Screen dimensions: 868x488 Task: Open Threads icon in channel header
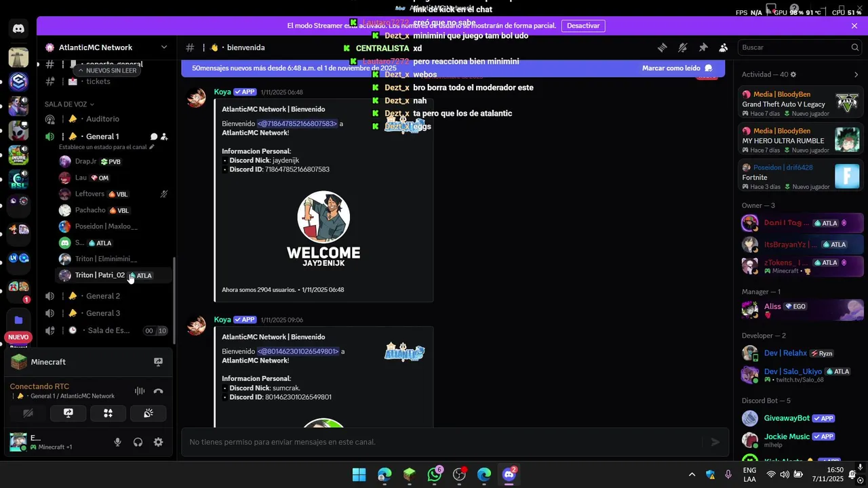click(662, 47)
